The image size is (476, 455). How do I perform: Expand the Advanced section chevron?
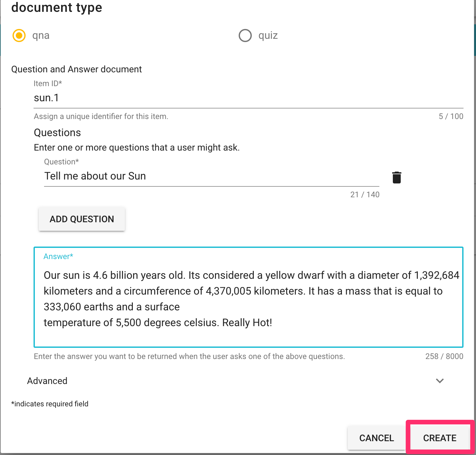(x=440, y=381)
